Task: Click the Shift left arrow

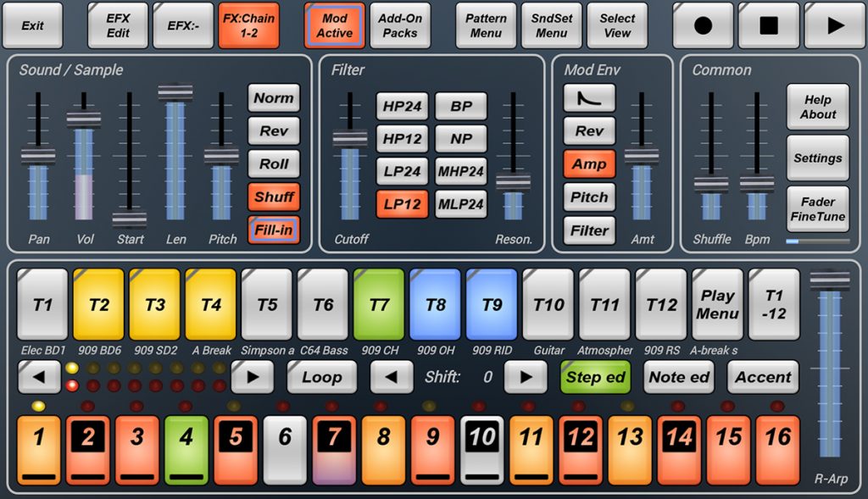Action: tap(391, 377)
